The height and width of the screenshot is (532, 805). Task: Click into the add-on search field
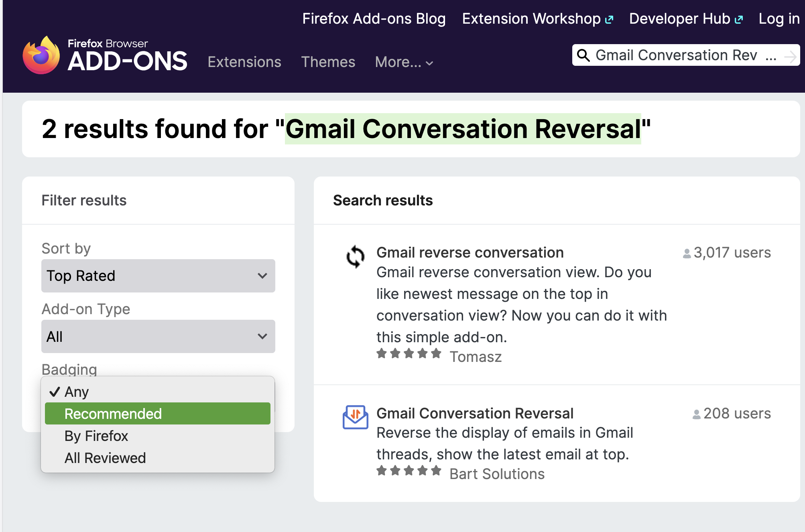click(x=678, y=55)
